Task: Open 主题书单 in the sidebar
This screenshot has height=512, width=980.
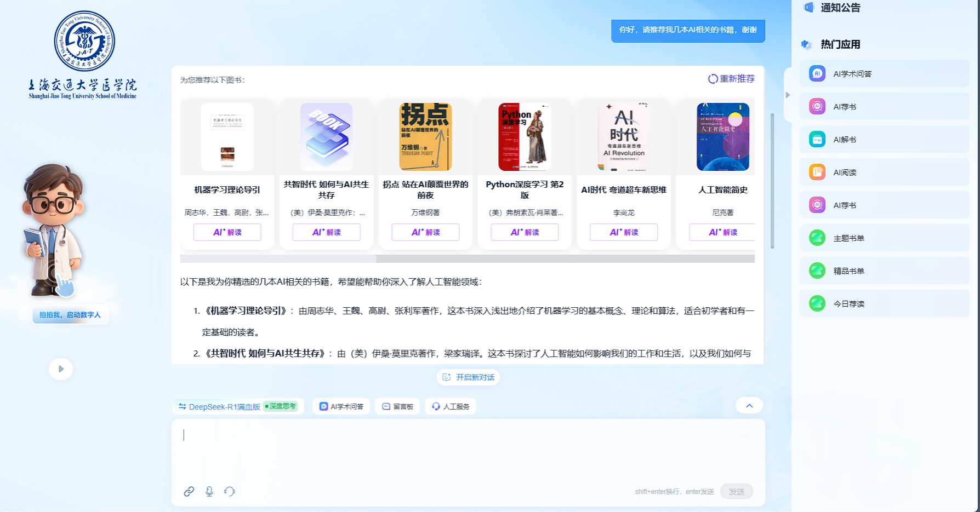Action: (884, 238)
